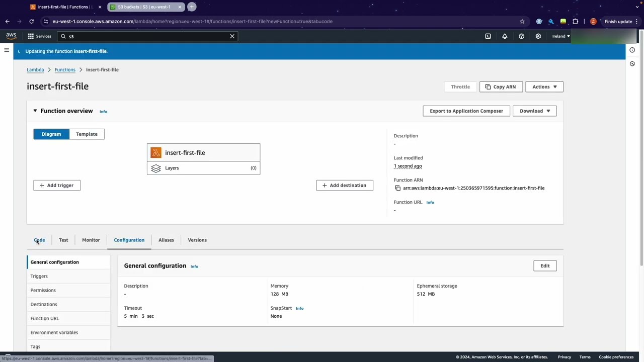The image size is (644, 362).
Task: Switch to S3 buckets browser tab
Action: point(145,7)
